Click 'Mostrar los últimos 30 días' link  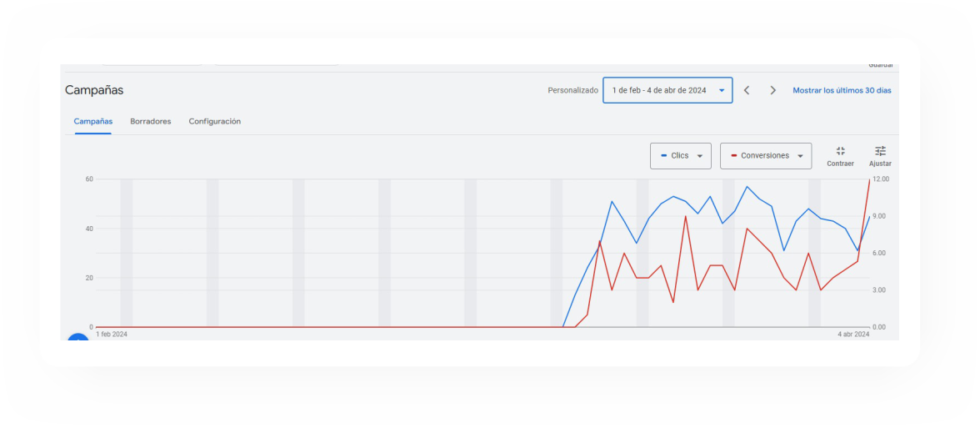click(842, 90)
